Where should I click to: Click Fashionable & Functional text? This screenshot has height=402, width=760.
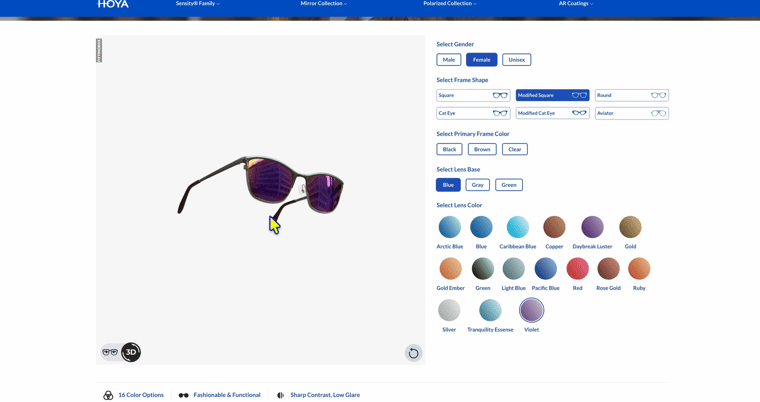click(227, 395)
